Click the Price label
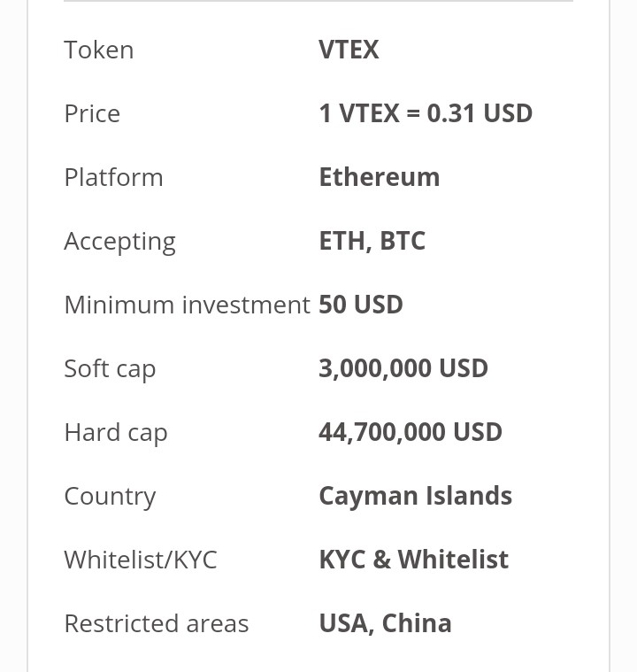This screenshot has height=672, width=637. coord(92,113)
